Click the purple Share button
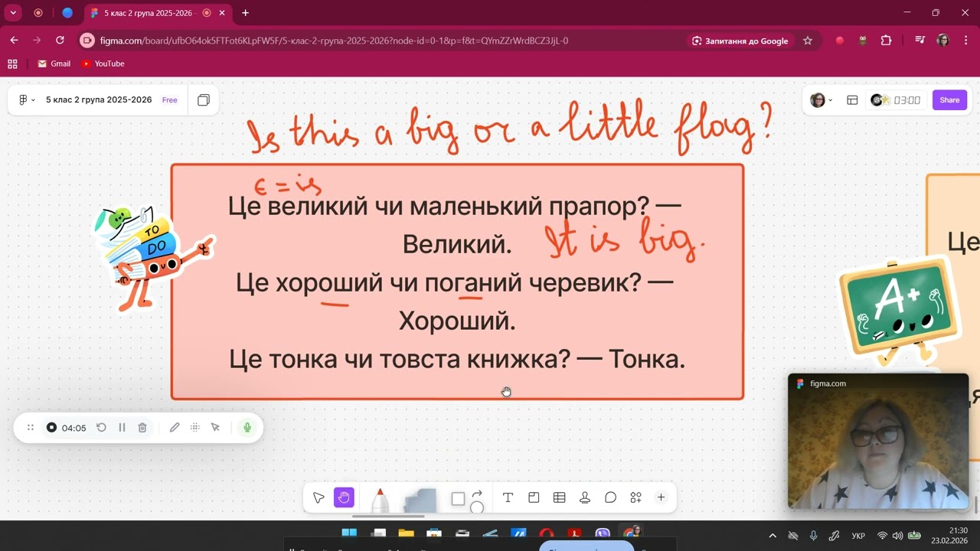This screenshot has width=980, height=551. click(x=949, y=100)
